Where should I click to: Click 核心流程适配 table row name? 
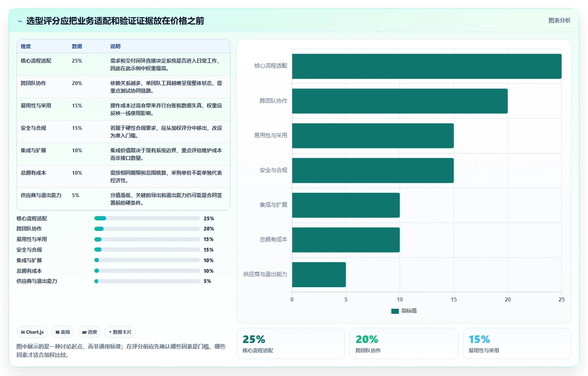pos(36,61)
